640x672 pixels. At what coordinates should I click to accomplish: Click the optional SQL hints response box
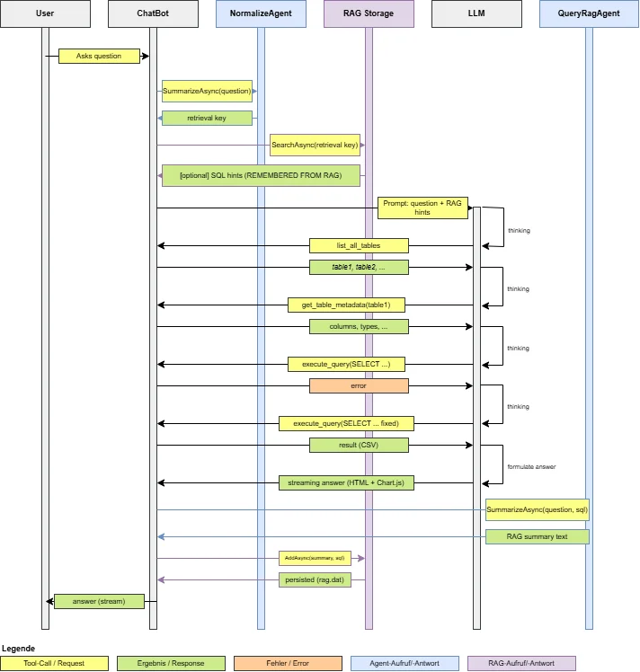tap(261, 175)
